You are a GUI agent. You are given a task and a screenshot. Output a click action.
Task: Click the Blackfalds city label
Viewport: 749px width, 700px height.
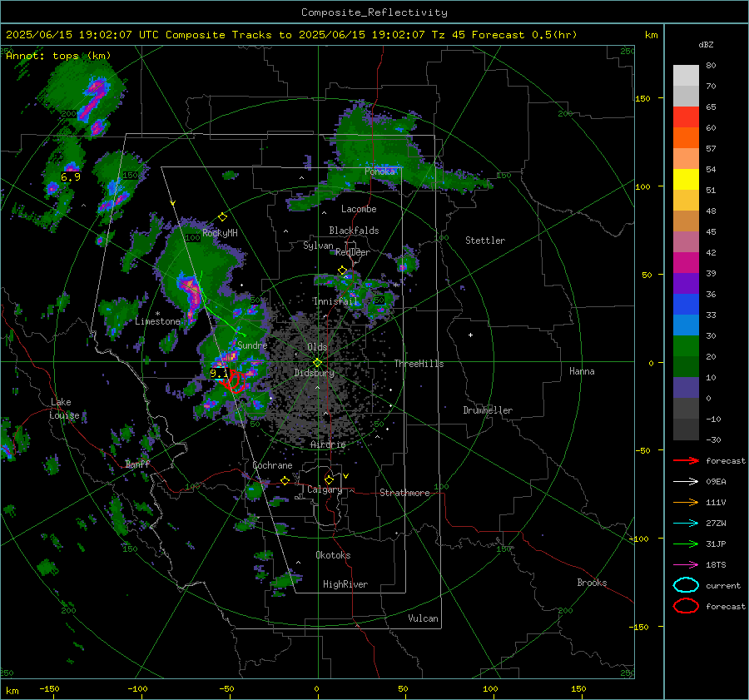354,231
